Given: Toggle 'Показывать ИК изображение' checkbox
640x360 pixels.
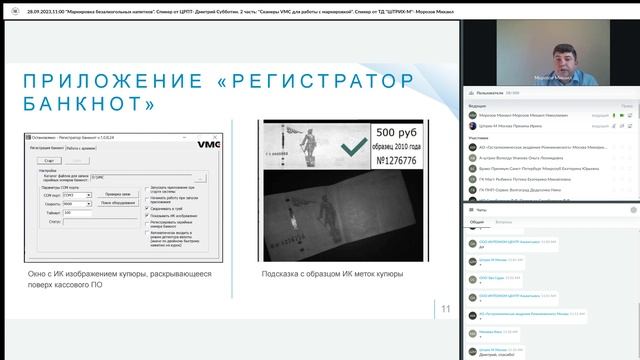Looking at the screenshot, I should tap(147, 216).
